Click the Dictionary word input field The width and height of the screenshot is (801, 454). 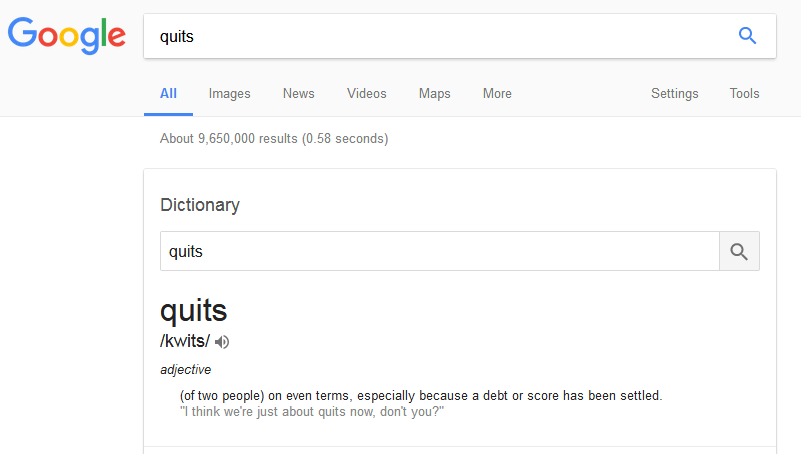point(439,252)
